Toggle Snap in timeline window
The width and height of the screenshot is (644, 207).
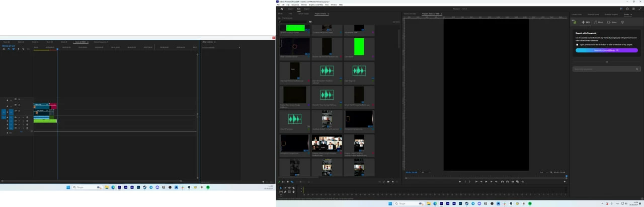9,49
